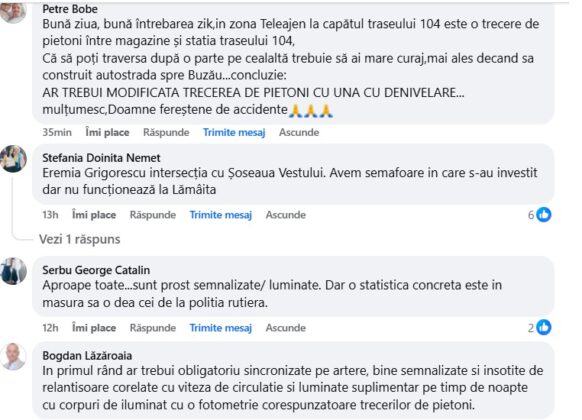Open Stefania Doinita Nemet's name link
This screenshot has height=420, width=582.
point(101,158)
